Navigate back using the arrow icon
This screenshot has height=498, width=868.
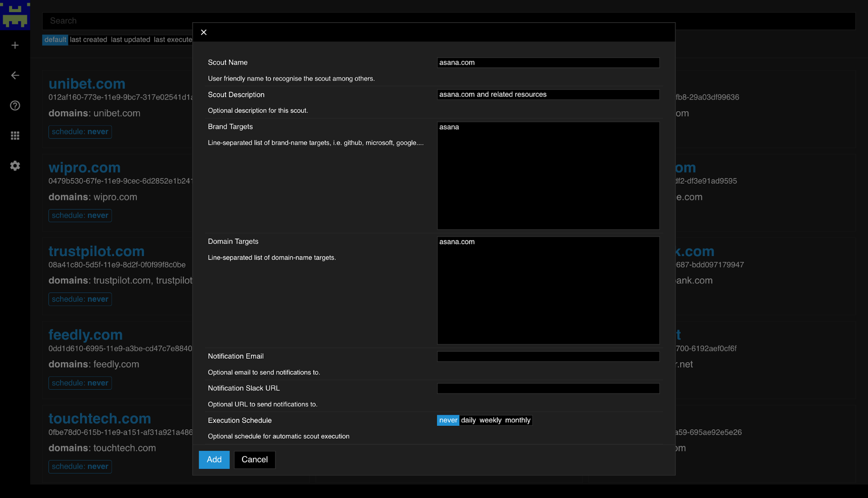(15, 75)
